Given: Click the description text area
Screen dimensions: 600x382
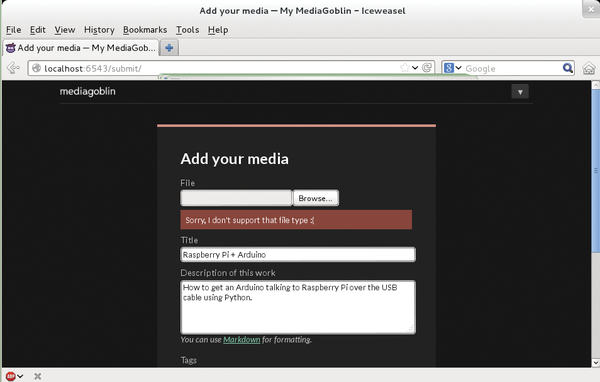Looking at the screenshot, I should pos(298,307).
